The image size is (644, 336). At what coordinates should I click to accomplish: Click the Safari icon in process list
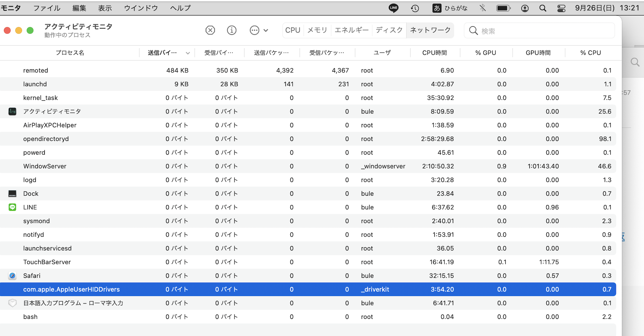12,276
